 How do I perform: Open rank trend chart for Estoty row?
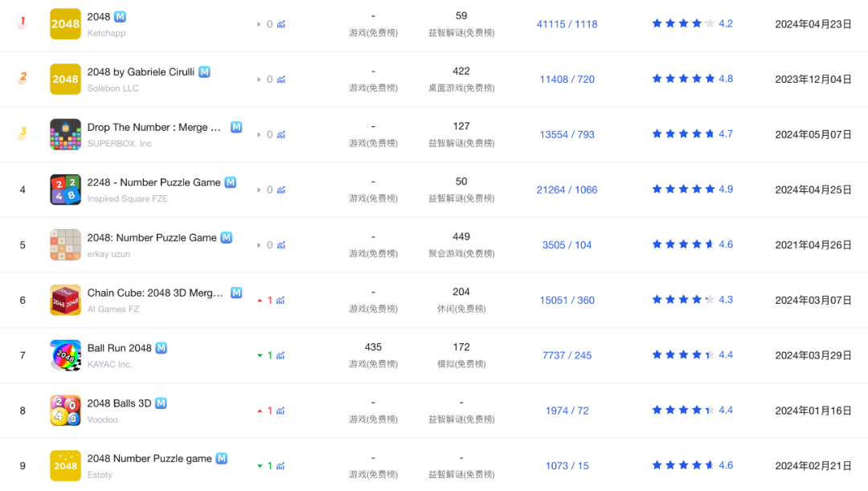[280, 466]
